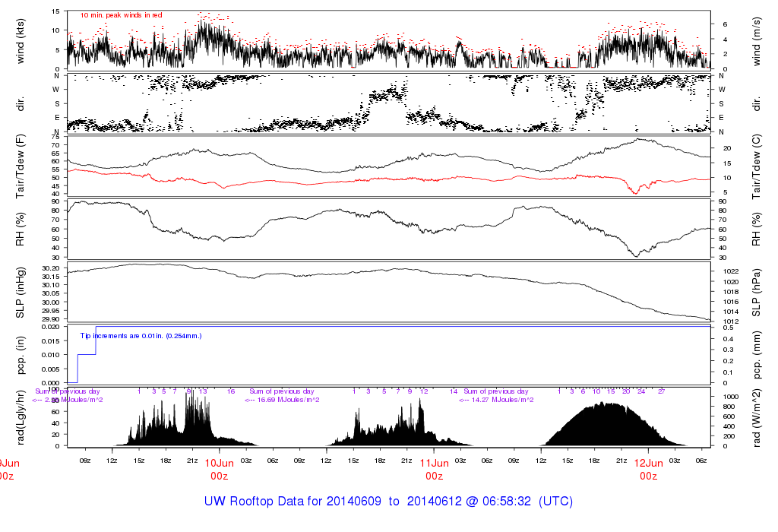The image size is (778, 532).
Task: Click the '75' Fahrenheit temperature axis value
Action: [x=55, y=137]
